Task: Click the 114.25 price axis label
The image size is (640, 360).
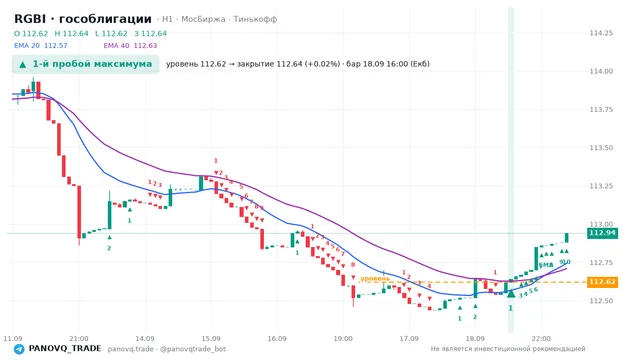Action: click(601, 33)
